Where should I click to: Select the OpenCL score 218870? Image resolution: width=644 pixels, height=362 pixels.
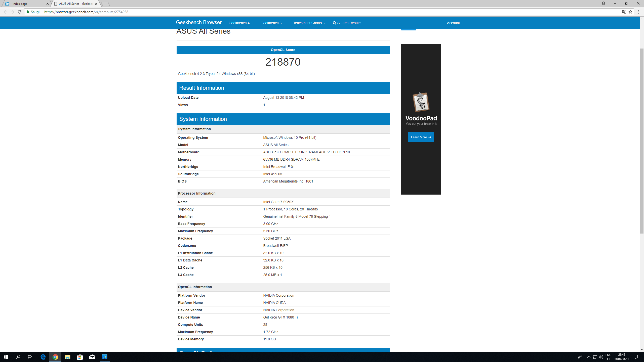tap(283, 62)
